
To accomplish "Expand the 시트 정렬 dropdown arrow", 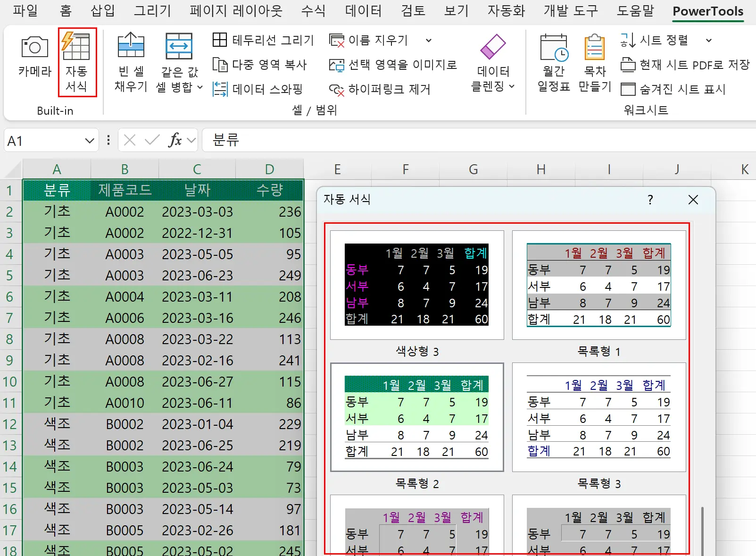I will pyautogui.click(x=709, y=40).
